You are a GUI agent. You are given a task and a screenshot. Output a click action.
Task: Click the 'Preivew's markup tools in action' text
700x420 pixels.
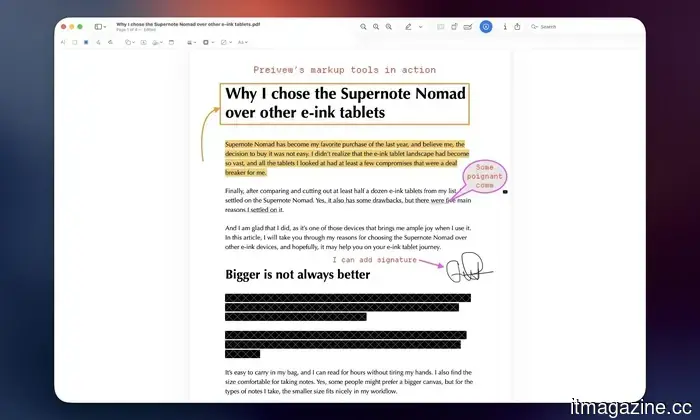point(344,70)
